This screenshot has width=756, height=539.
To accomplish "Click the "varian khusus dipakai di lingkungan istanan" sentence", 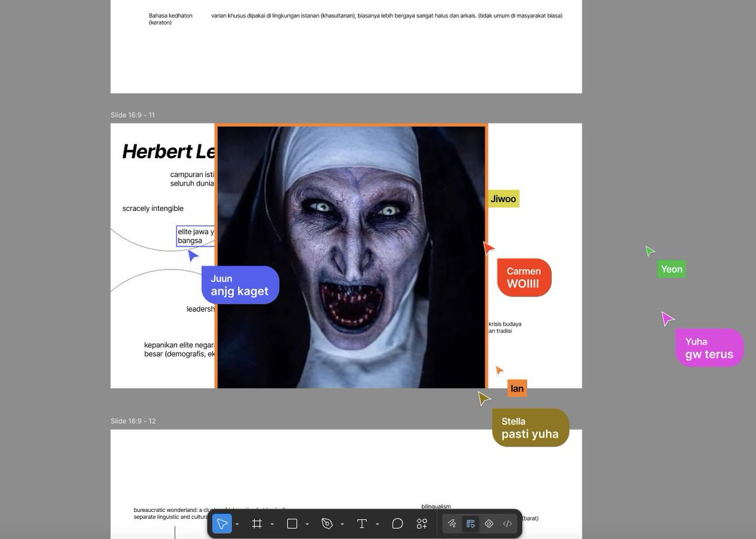I will click(387, 16).
